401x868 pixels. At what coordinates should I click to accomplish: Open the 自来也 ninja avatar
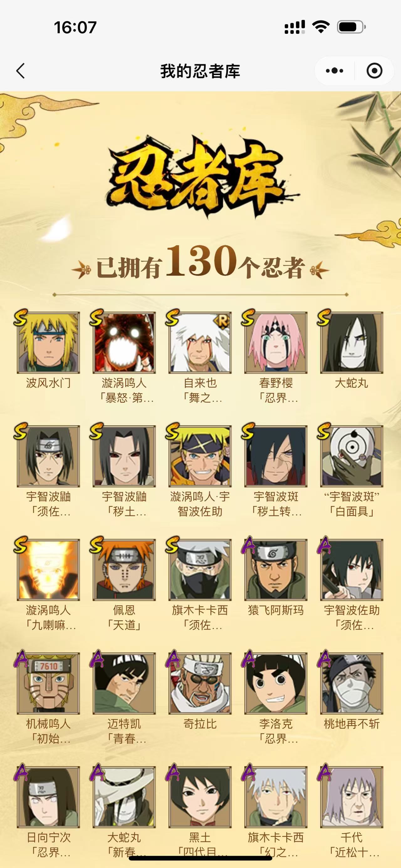point(200,342)
